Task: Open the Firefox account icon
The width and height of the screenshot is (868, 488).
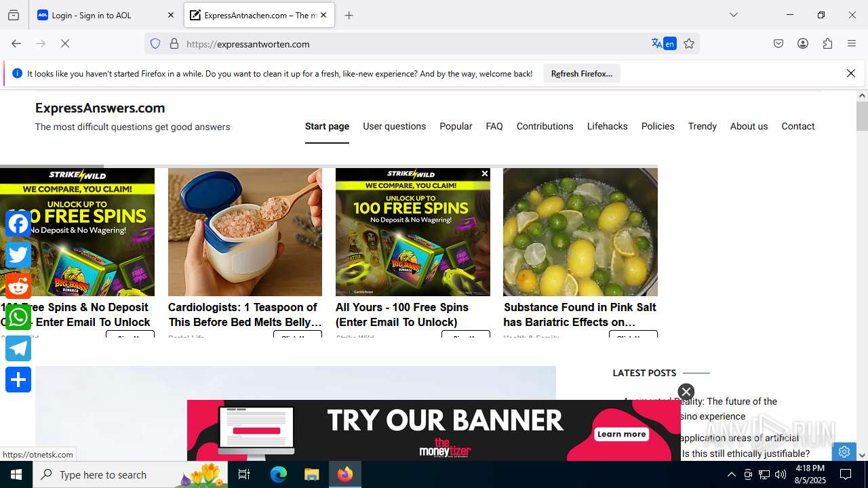Action: [x=803, y=44]
